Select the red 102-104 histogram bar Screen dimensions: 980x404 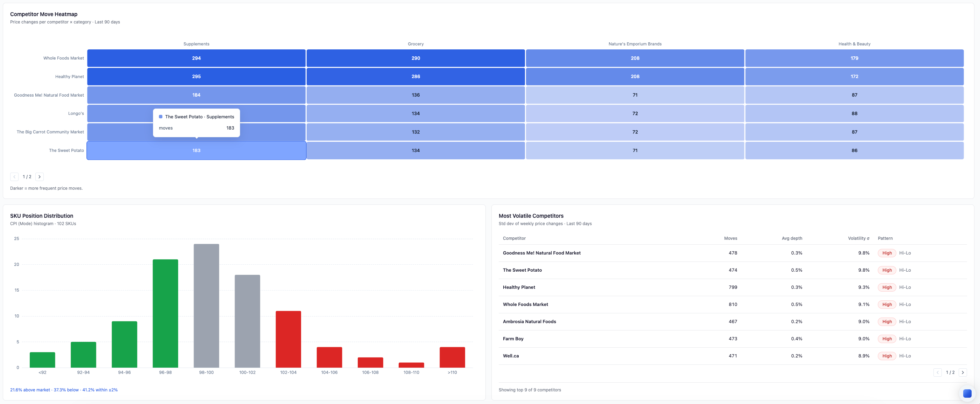[288, 339]
